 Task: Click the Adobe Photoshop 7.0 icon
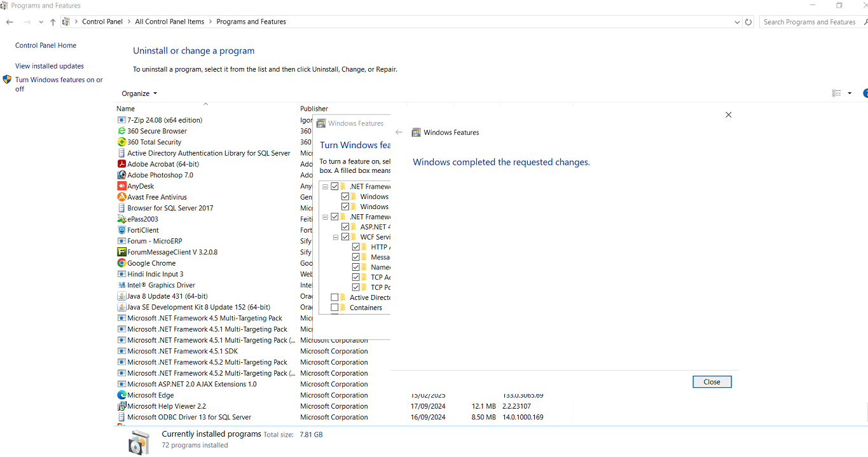[121, 175]
